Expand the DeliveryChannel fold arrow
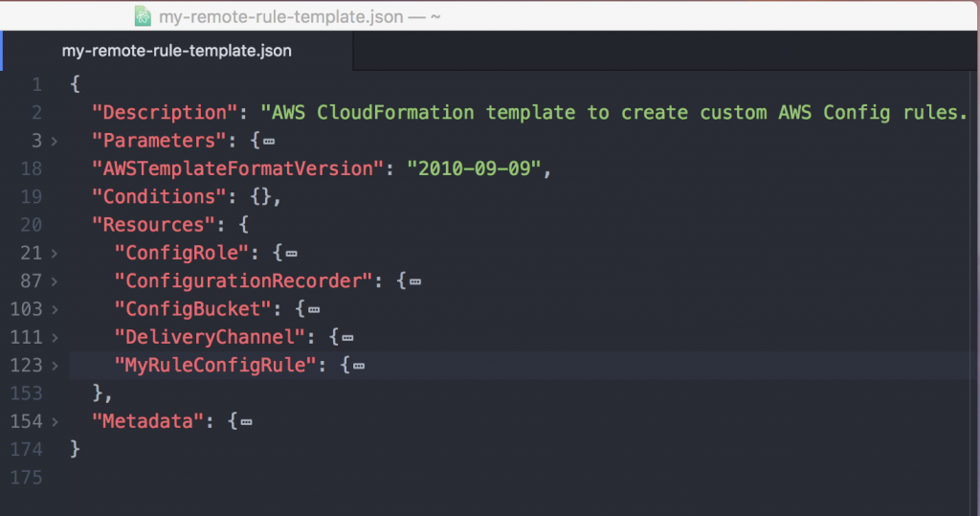 point(55,338)
